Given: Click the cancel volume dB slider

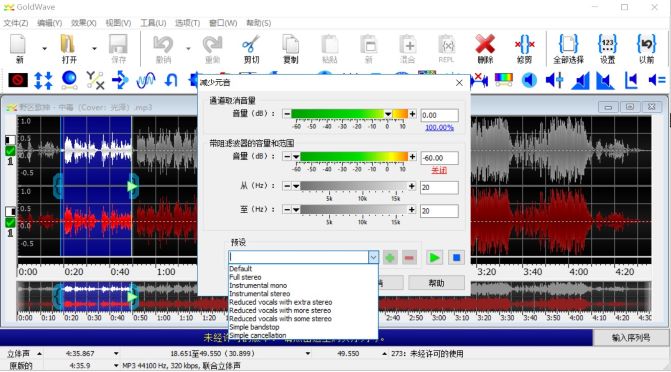Looking at the screenshot, I should click(x=349, y=114).
